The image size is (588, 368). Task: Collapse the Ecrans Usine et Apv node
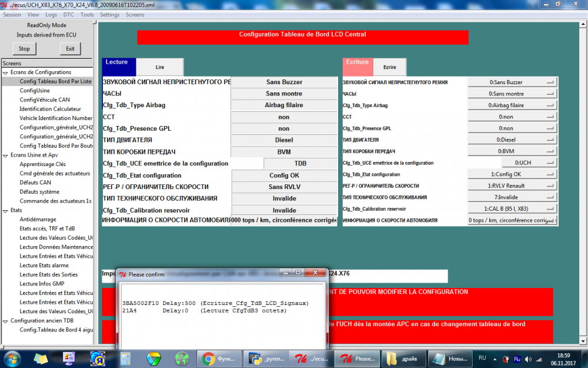pyautogui.click(x=6, y=155)
